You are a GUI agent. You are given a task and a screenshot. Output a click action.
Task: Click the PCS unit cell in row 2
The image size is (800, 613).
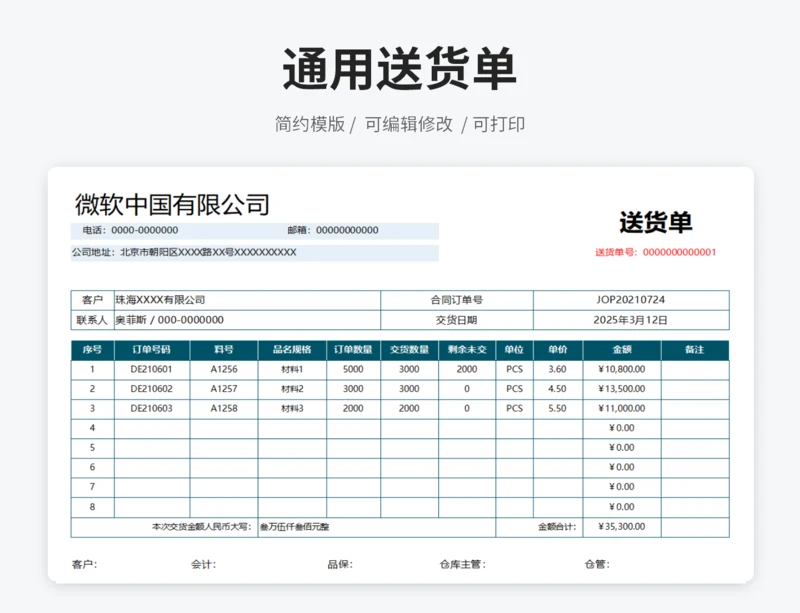[x=514, y=389]
